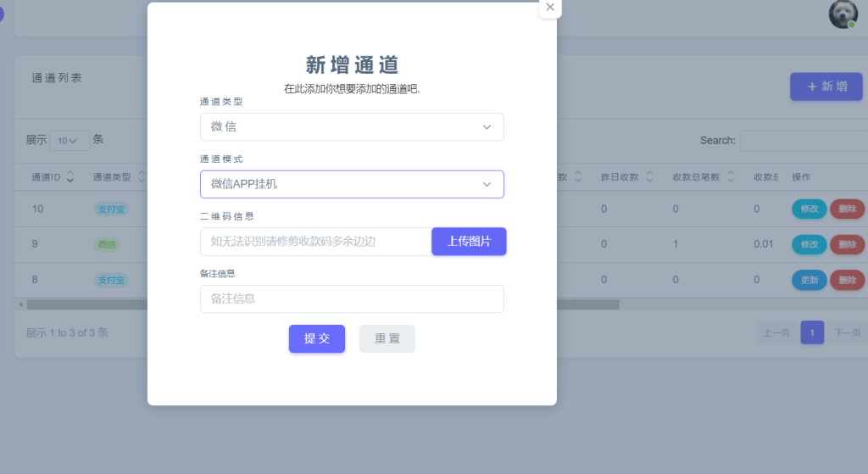Click the Search input box
The height and width of the screenshot is (474, 868).
[x=803, y=141]
